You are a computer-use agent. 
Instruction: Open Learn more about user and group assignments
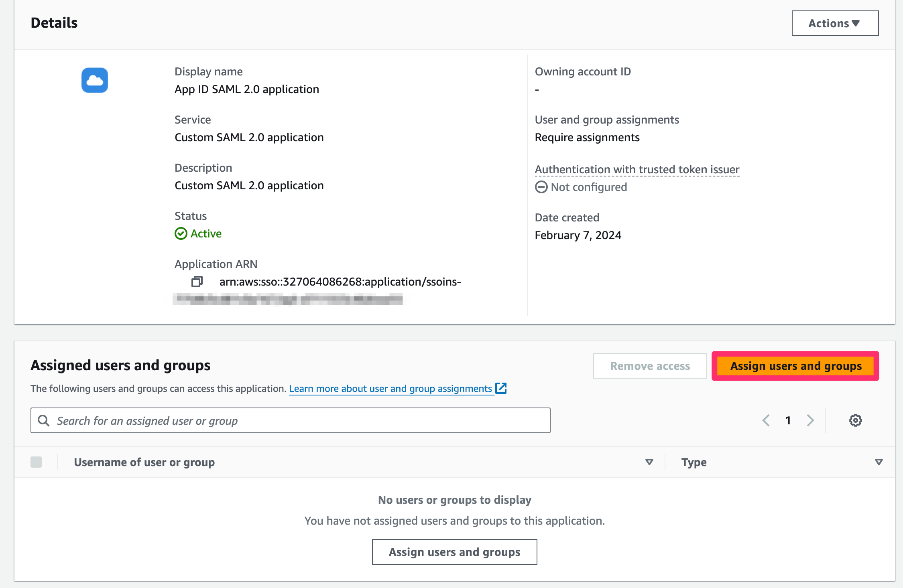(390, 388)
